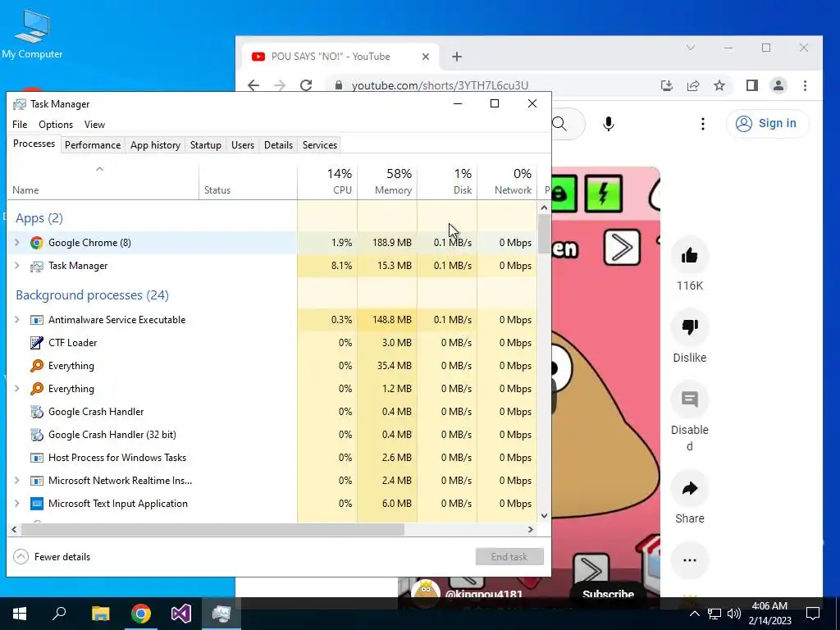840x630 pixels.
Task: Like the YouTube short thumbs up
Action: click(x=689, y=256)
